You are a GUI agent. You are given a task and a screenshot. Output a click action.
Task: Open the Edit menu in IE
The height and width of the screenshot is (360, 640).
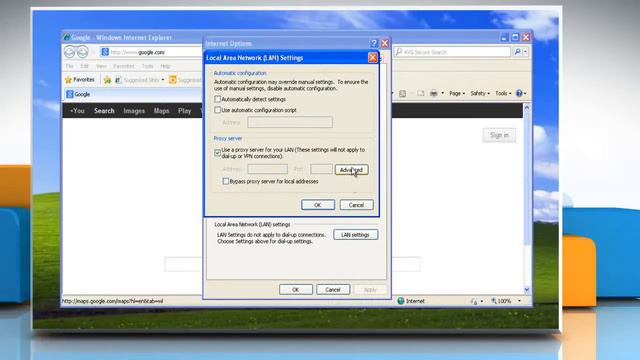[x=84, y=66]
